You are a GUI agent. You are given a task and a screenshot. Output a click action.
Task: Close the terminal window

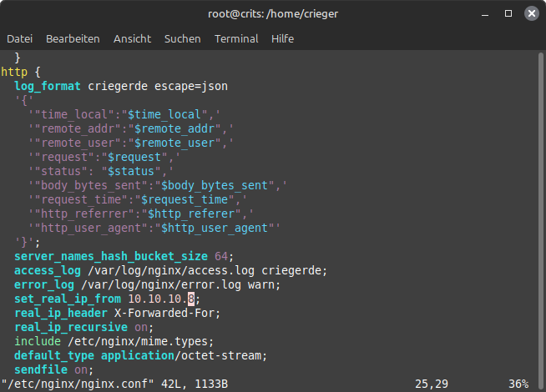531,13
